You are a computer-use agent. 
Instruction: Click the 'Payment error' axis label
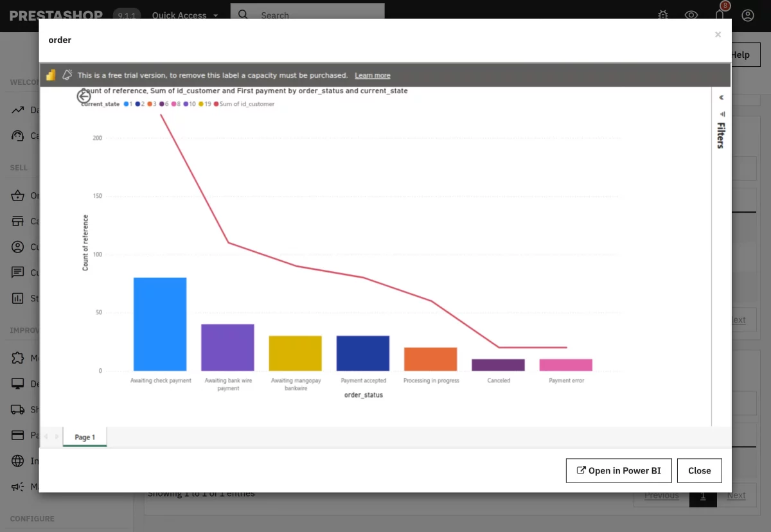tap(566, 380)
